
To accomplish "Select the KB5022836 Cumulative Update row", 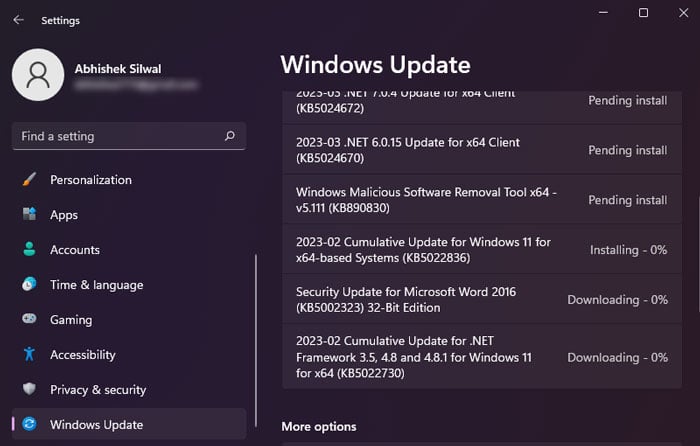I will 482,250.
